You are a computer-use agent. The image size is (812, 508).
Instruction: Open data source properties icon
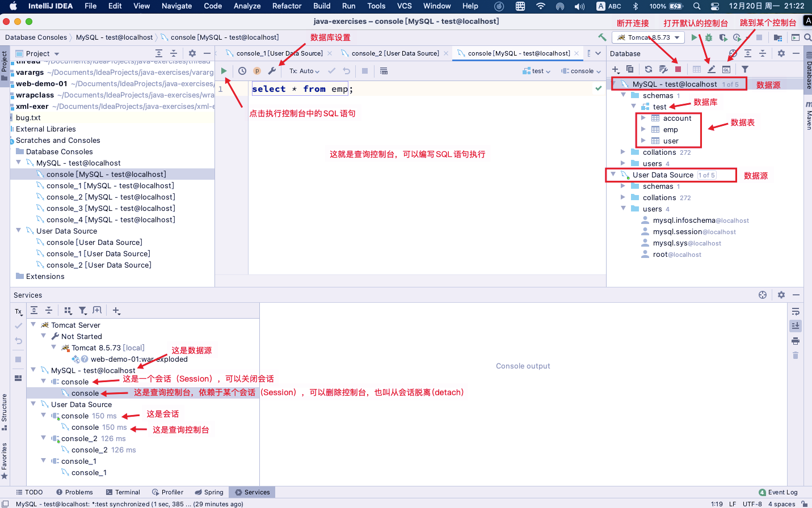coord(663,69)
